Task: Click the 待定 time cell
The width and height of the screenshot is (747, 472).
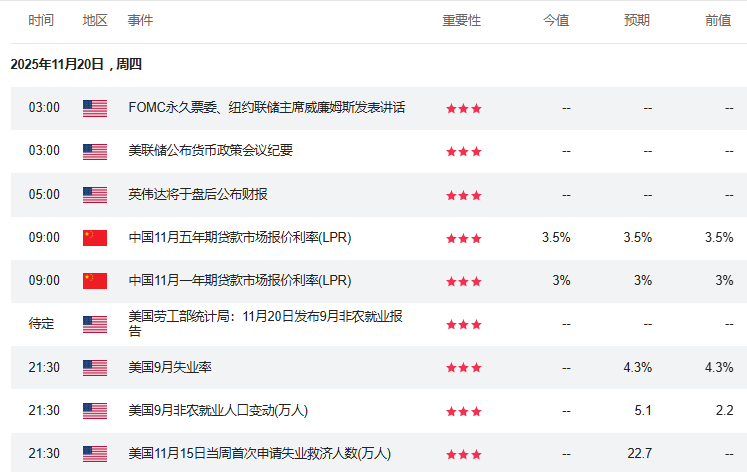Action: pyautogui.click(x=41, y=324)
